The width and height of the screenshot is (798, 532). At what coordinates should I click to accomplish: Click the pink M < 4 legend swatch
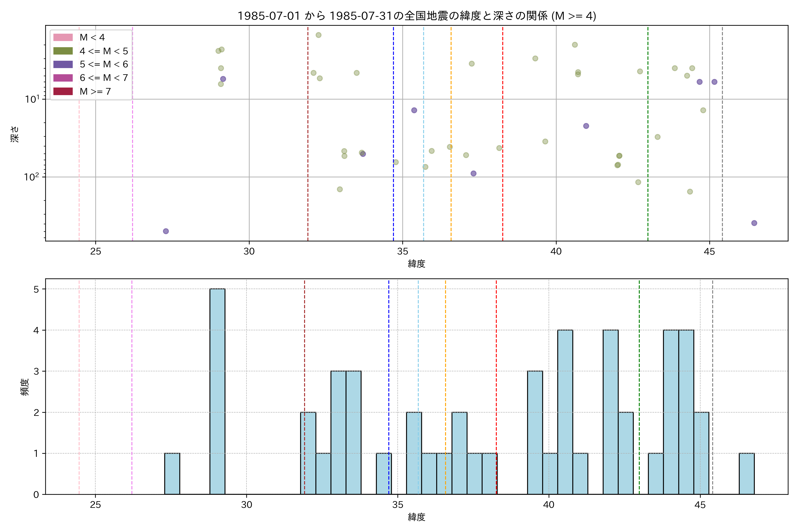[63, 37]
